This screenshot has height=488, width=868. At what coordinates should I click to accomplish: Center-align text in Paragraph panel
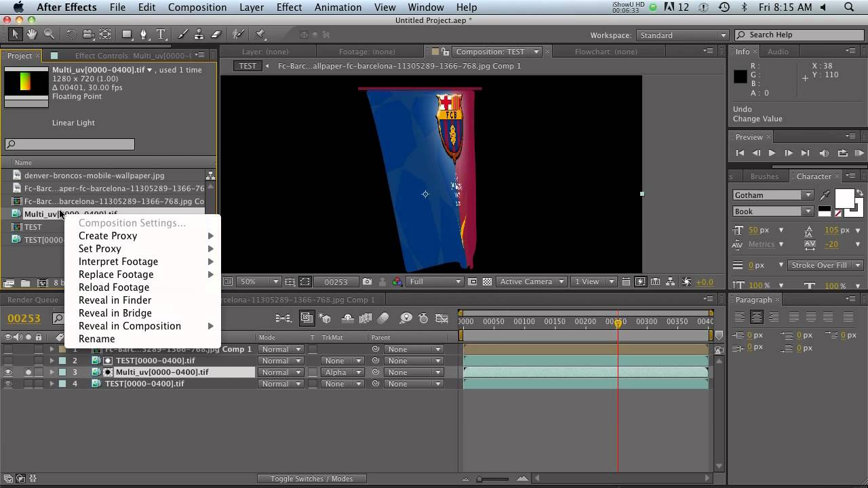pos(757,317)
